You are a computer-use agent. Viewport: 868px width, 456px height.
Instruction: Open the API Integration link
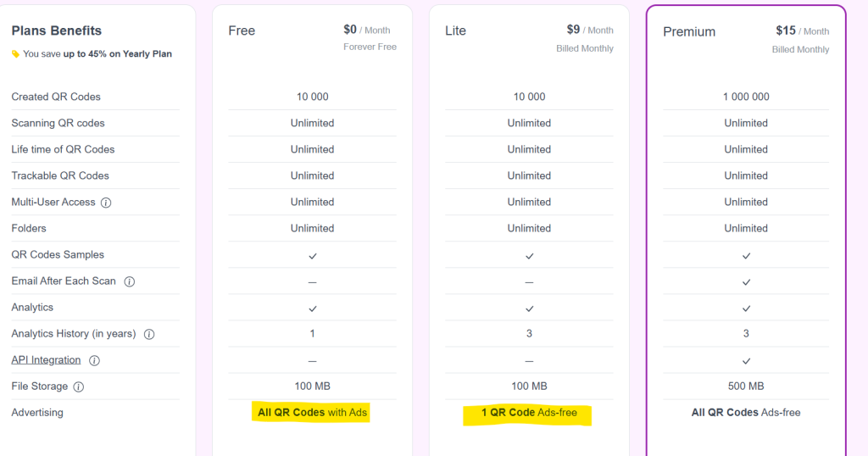(46, 360)
